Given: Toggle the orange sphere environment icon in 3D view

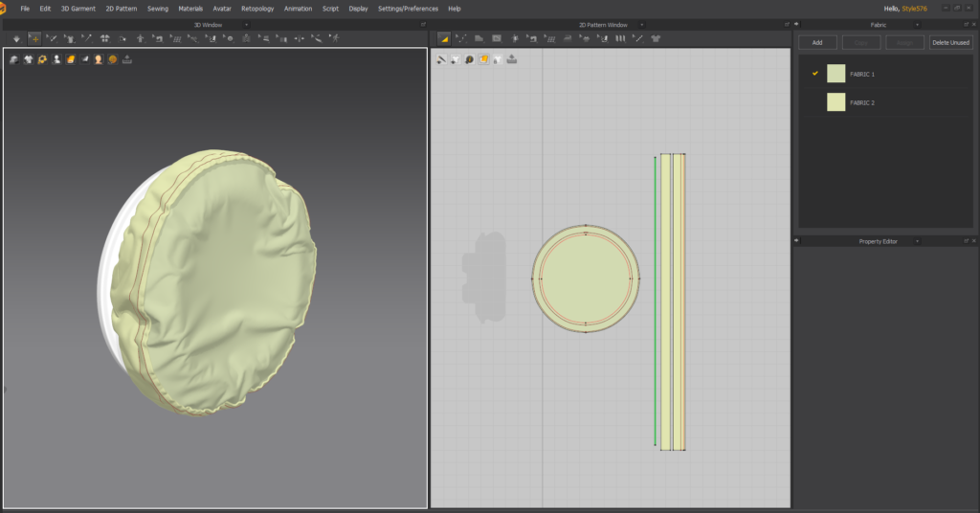Looking at the screenshot, I should (x=113, y=59).
